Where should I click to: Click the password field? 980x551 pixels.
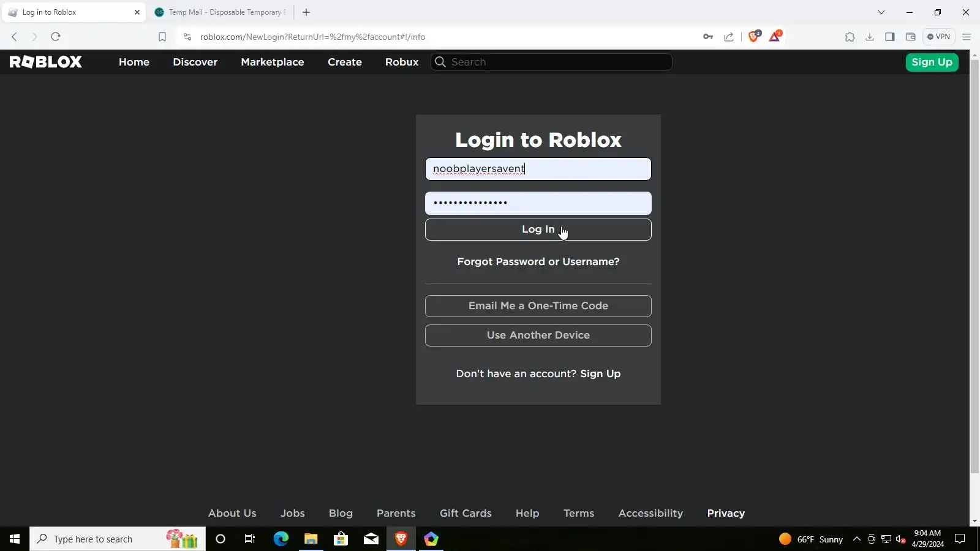[x=538, y=203]
